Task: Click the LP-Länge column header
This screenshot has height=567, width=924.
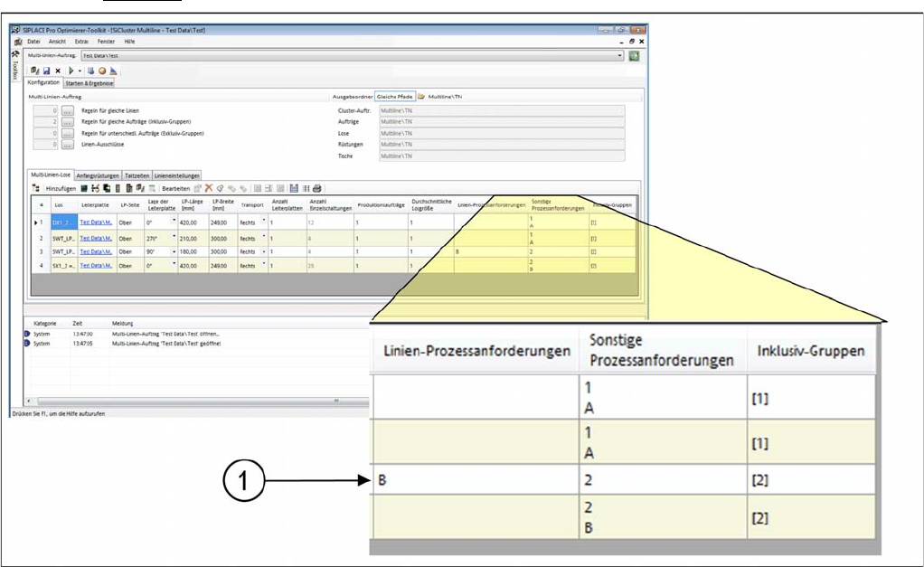Action: pos(193,205)
